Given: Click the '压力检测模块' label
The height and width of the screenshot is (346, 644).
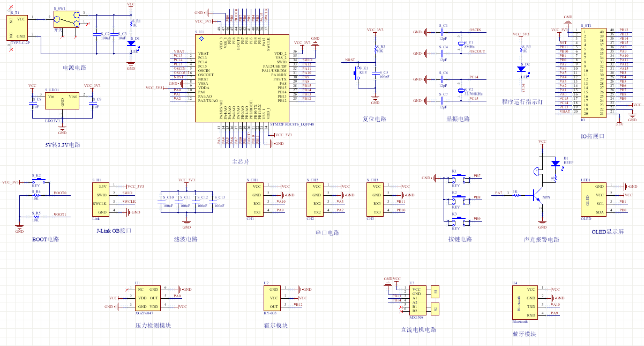Looking at the screenshot, I should tap(153, 325).
